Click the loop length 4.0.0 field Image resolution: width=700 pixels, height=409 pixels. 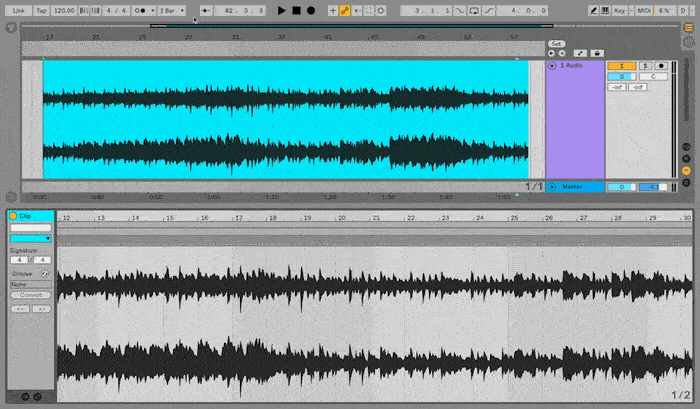tap(522, 10)
